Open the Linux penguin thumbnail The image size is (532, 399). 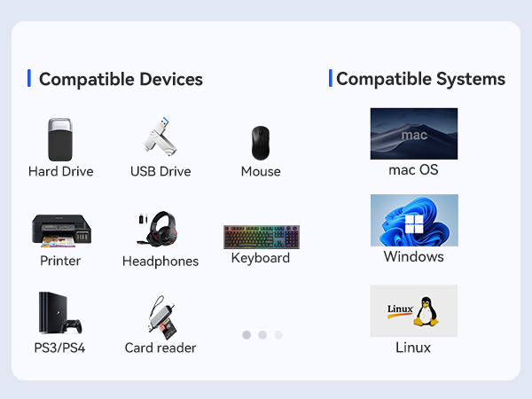click(x=413, y=311)
